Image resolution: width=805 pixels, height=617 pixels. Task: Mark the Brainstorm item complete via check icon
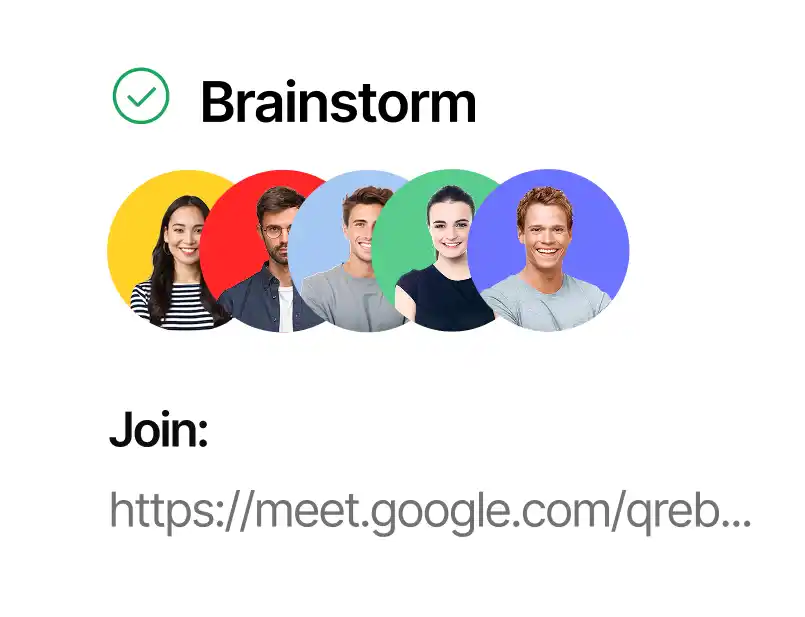click(141, 95)
